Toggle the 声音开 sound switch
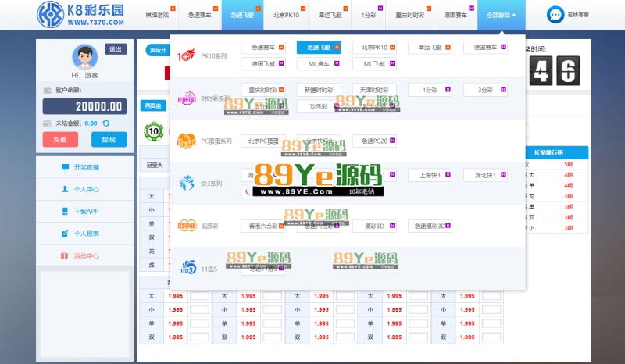The height and width of the screenshot is (364, 625). tap(158, 50)
